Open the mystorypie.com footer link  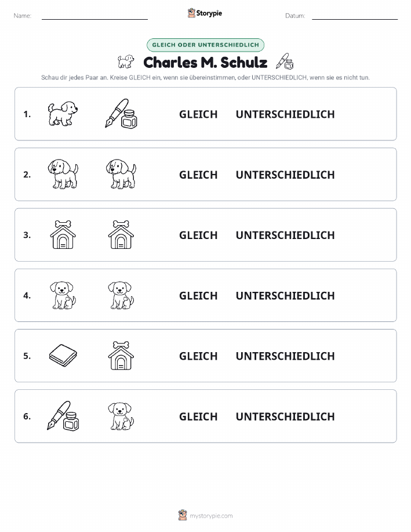point(205,515)
